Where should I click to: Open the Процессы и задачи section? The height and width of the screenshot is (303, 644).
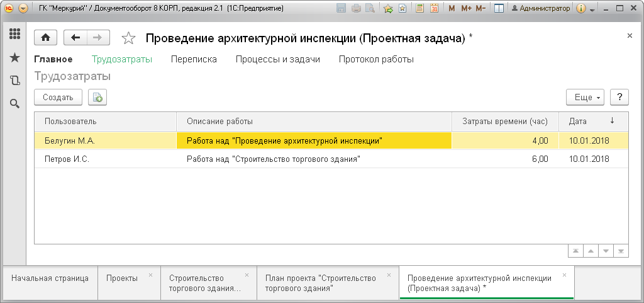pyautogui.click(x=277, y=59)
